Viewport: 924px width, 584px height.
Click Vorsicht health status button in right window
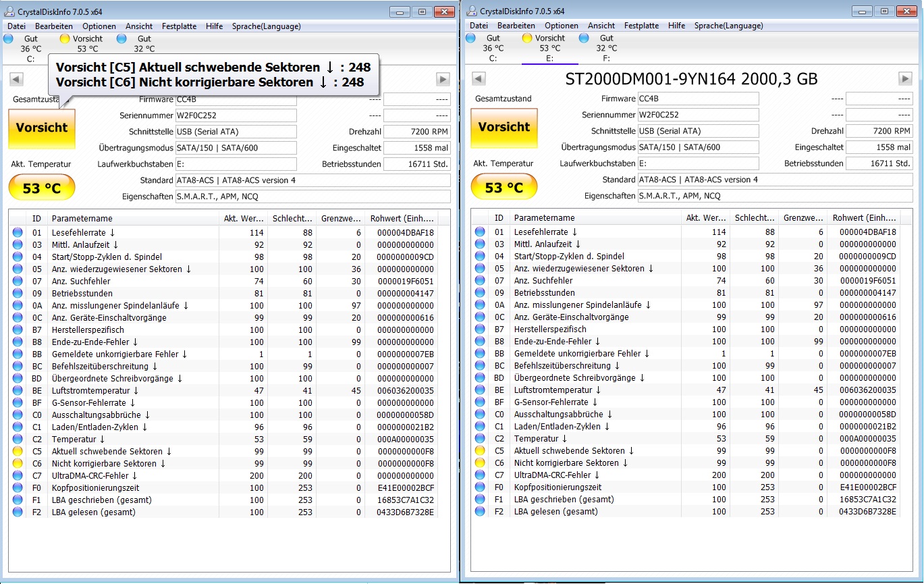point(504,128)
